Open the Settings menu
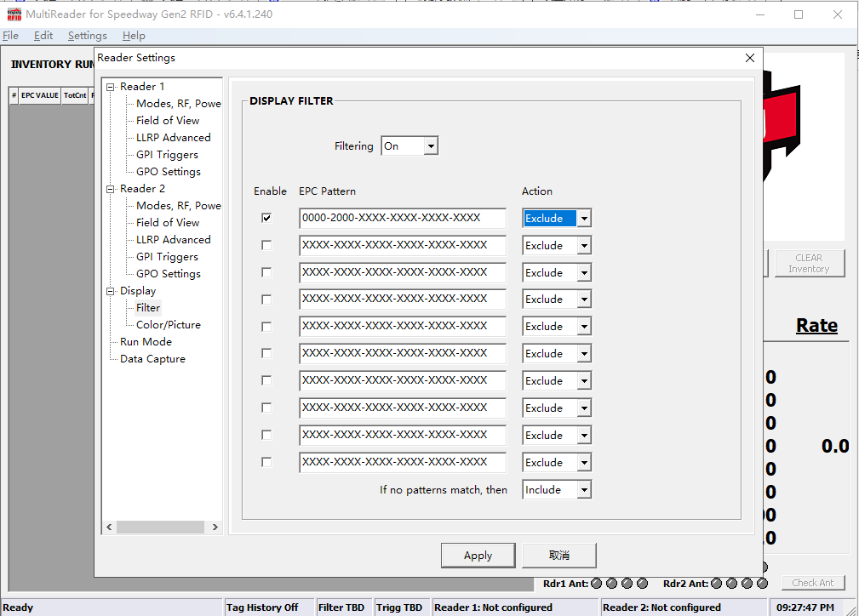This screenshot has height=616, width=859. point(87,36)
